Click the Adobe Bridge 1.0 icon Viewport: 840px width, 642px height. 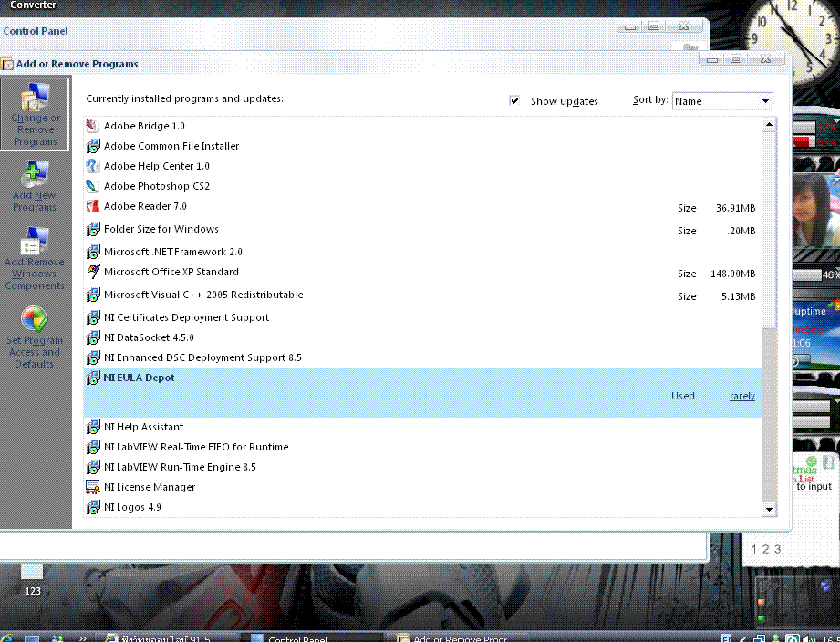click(x=93, y=126)
